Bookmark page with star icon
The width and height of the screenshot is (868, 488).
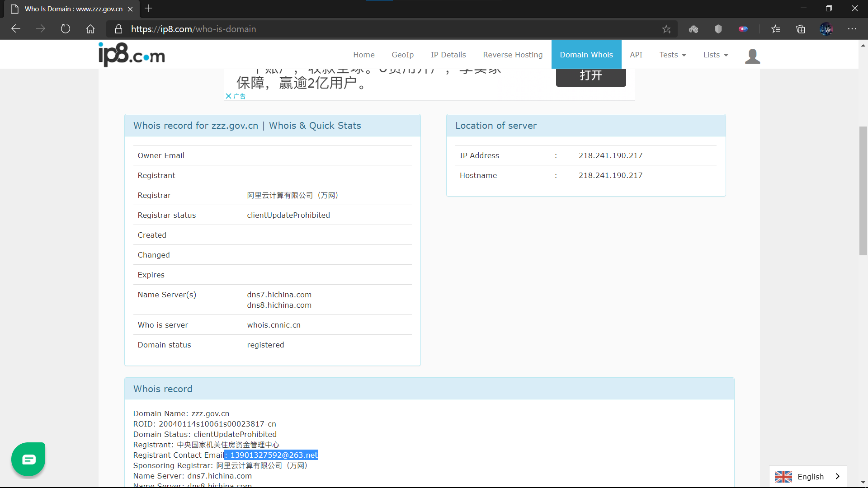coord(666,29)
